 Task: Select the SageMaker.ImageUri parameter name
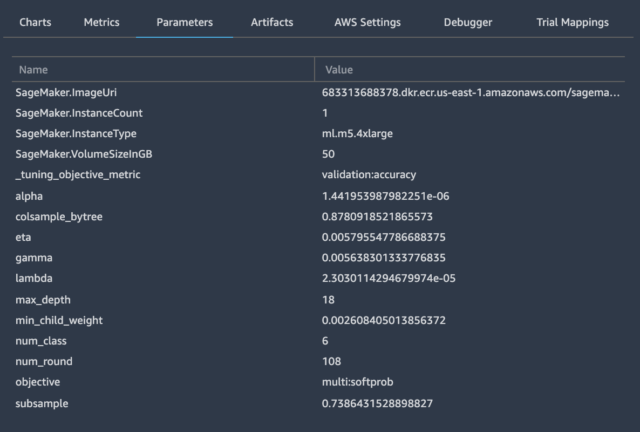[x=66, y=93]
